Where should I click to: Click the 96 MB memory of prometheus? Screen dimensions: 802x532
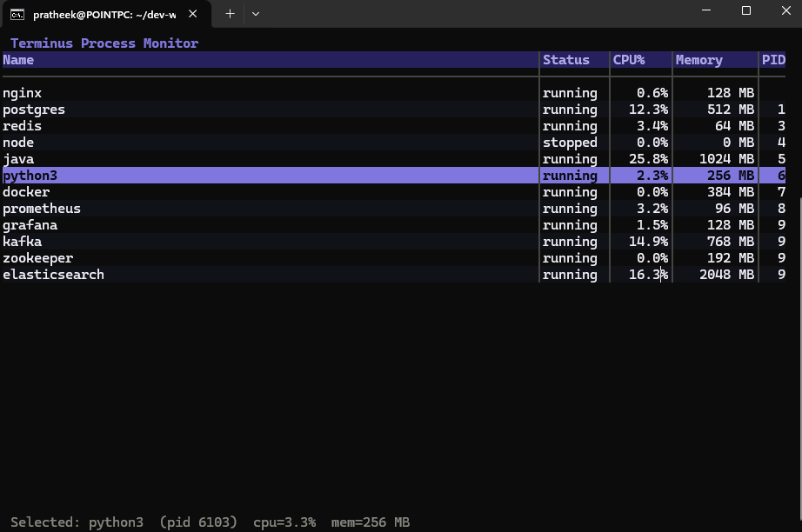pyautogui.click(x=734, y=209)
